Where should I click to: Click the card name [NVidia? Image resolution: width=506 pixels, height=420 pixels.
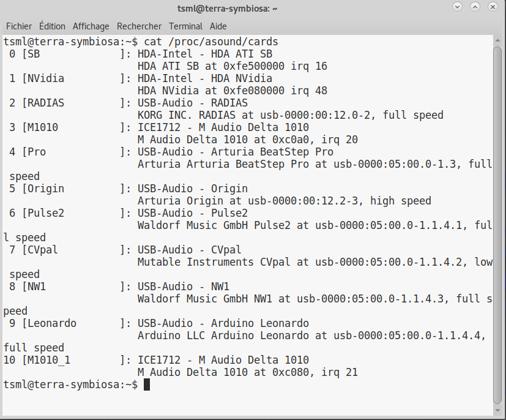(43, 78)
